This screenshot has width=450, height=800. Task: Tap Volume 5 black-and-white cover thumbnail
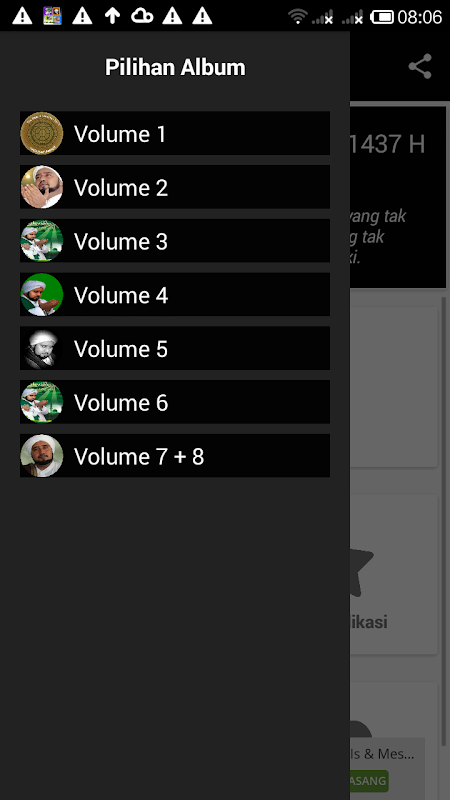(x=42, y=348)
